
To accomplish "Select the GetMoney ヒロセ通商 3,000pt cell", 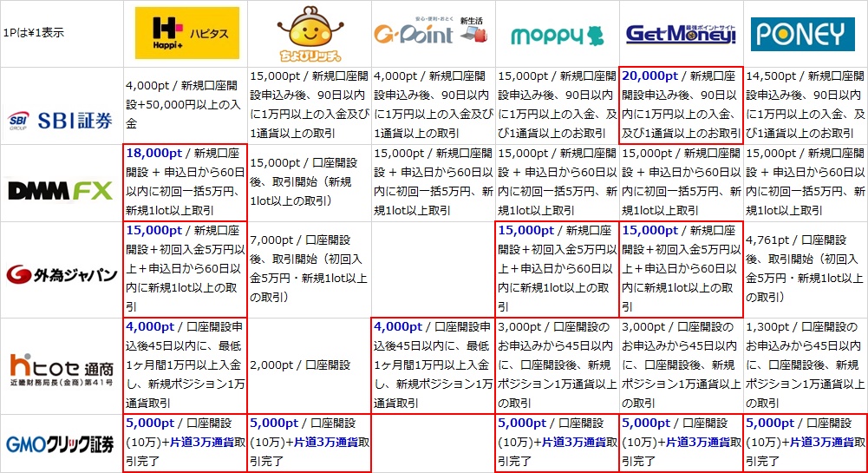I will pos(682,365).
